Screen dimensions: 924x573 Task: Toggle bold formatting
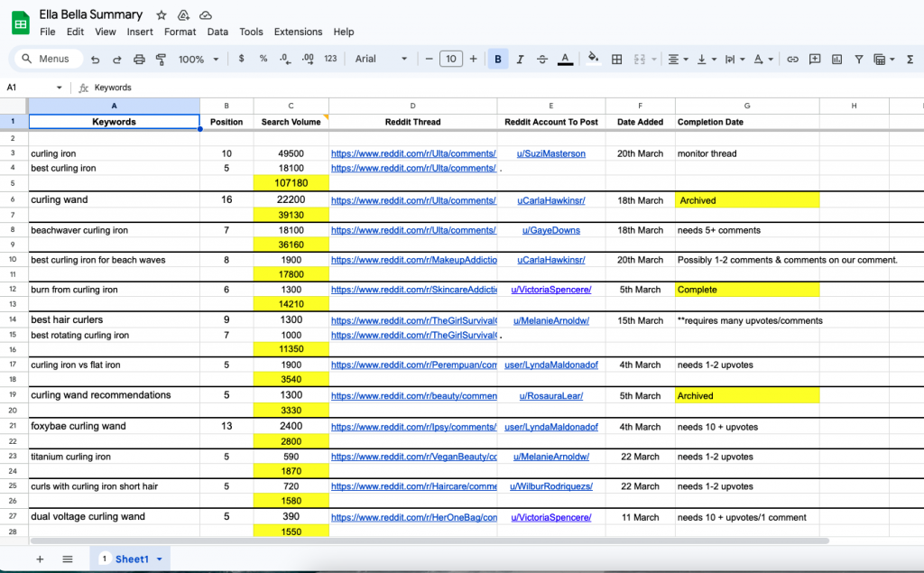[498, 60]
